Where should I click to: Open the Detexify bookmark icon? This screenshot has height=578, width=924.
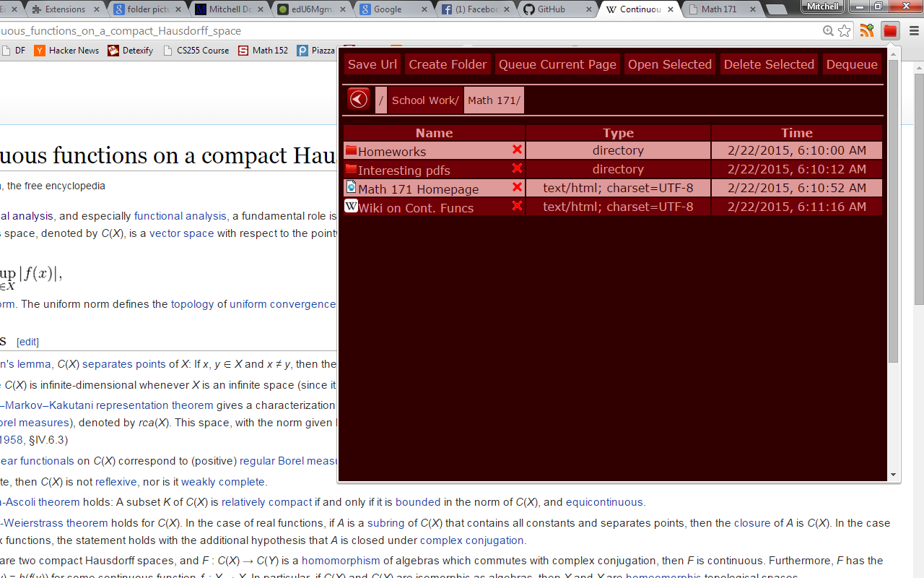[112, 51]
